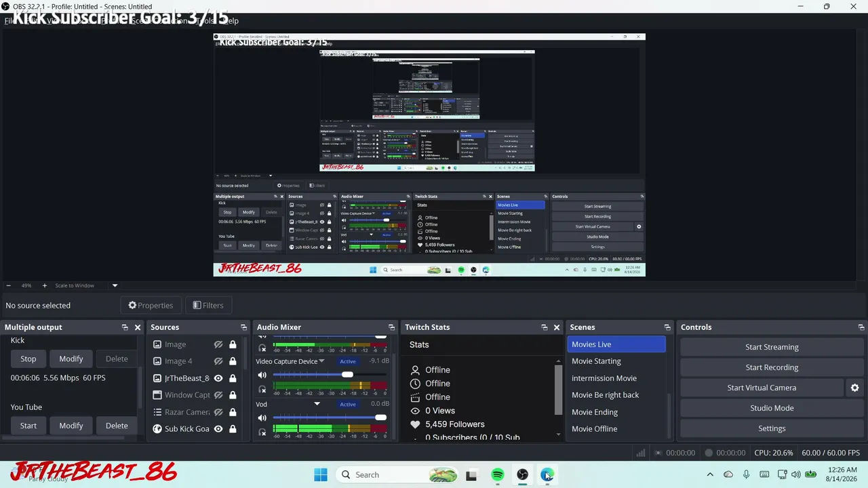Viewport: 868px width, 488px height.
Task: Open Windows Start menu
Action: point(321,474)
